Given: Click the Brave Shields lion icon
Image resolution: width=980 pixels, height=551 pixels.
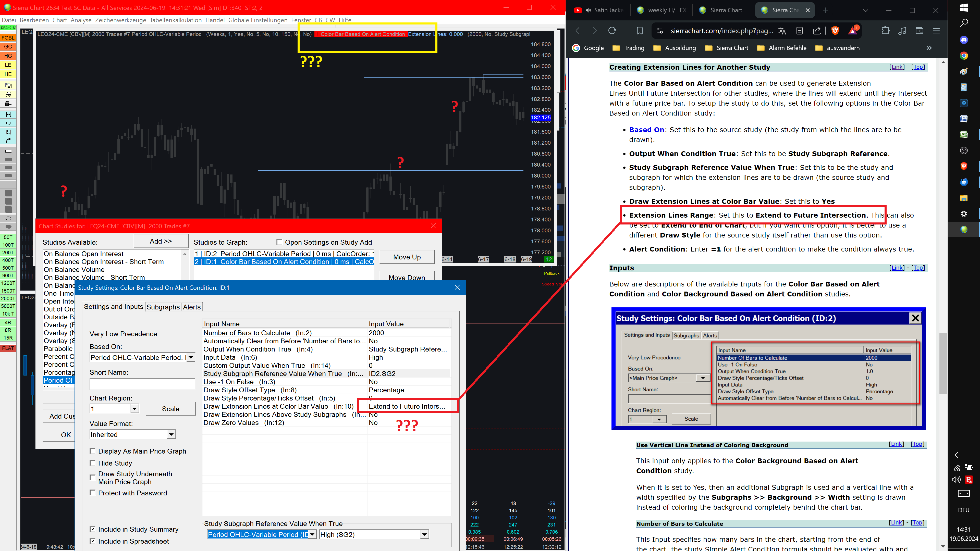Looking at the screenshot, I should click(x=835, y=31).
